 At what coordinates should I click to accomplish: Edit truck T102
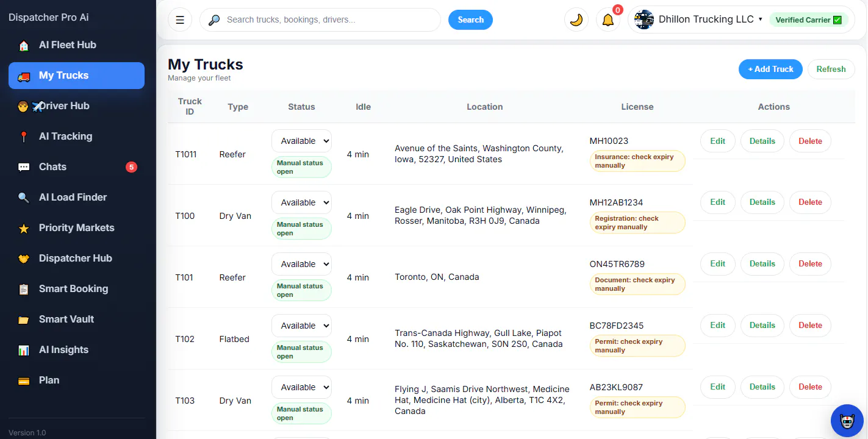coord(717,326)
